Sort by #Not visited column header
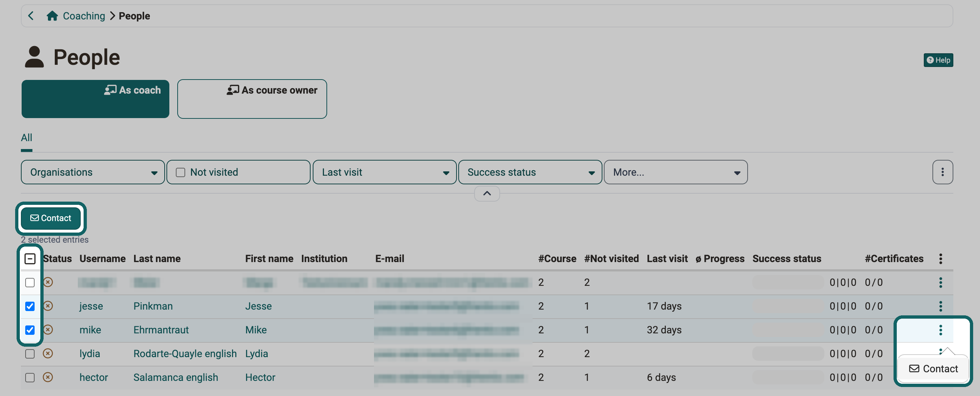Screen dimensions: 980x396 pyautogui.click(x=611, y=259)
